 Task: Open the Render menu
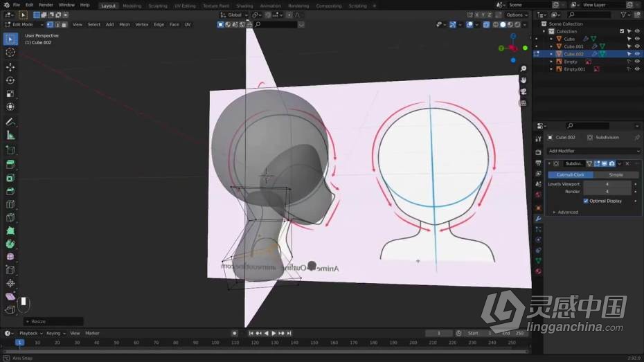[x=46, y=6]
